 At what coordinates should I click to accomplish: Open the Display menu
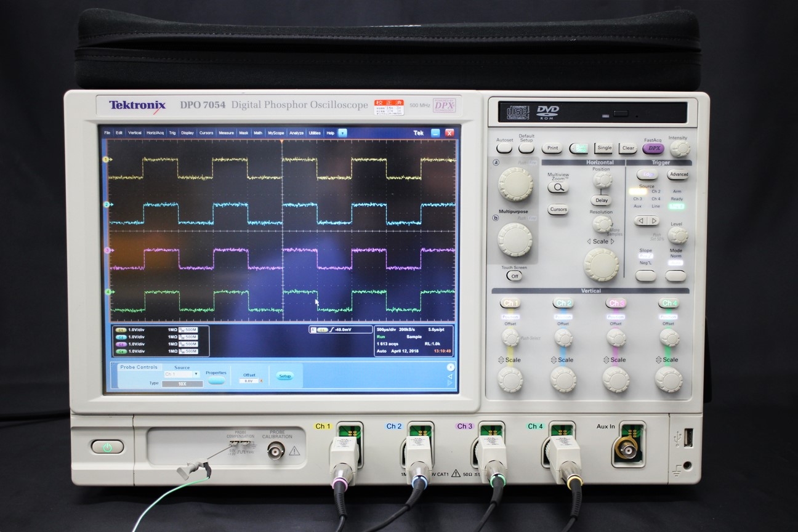(x=187, y=133)
